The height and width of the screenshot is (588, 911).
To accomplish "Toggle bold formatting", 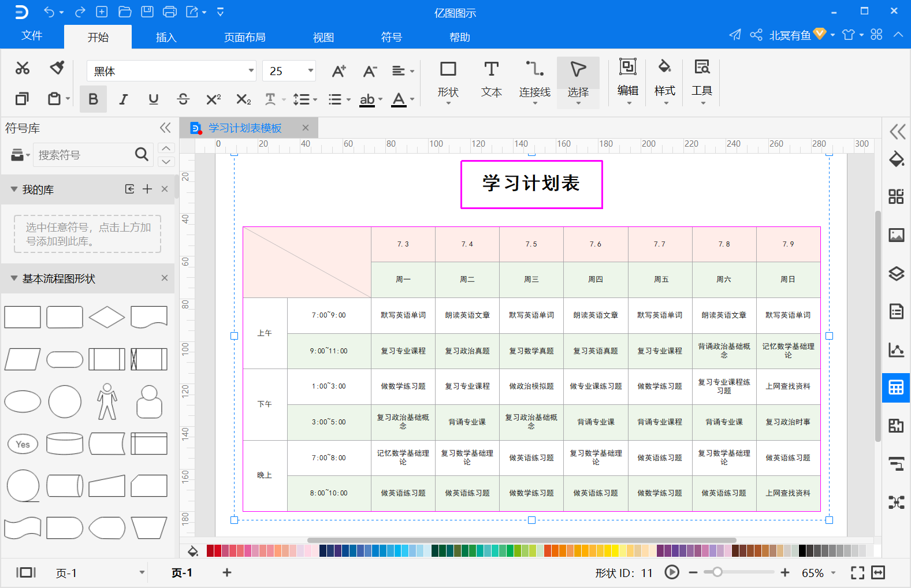I will (93, 99).
